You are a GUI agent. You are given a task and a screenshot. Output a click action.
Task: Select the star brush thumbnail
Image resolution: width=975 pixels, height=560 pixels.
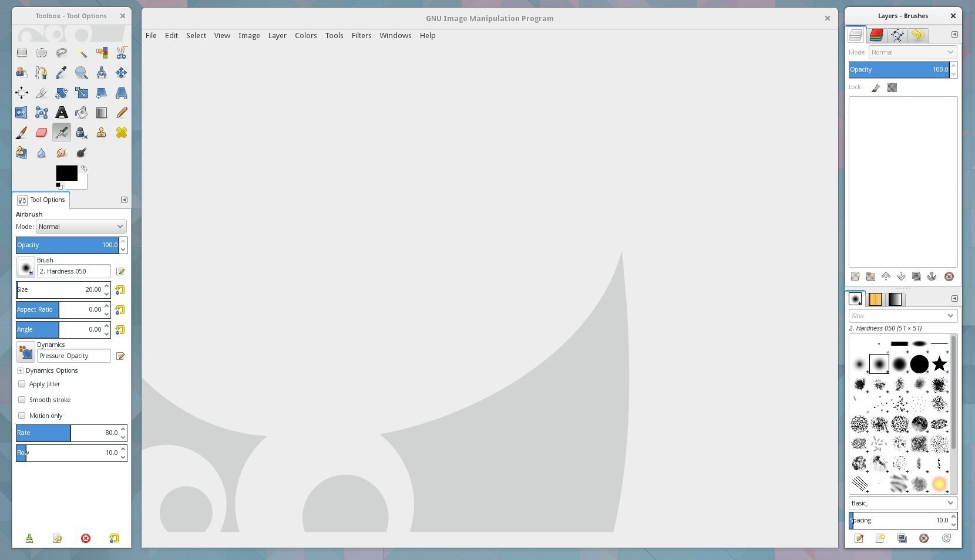939,364
